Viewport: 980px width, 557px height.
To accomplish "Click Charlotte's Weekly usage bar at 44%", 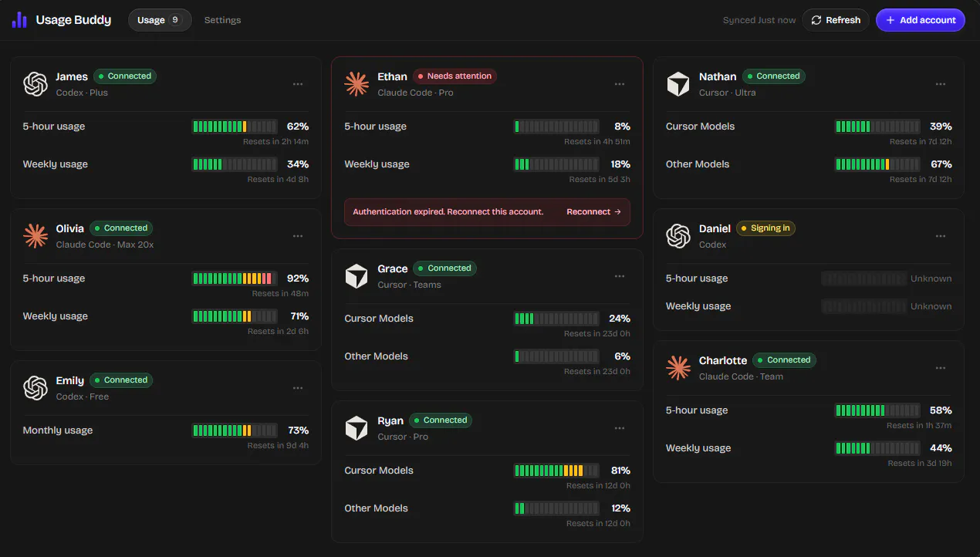I will pyautogui.click(x=877, y=448).
